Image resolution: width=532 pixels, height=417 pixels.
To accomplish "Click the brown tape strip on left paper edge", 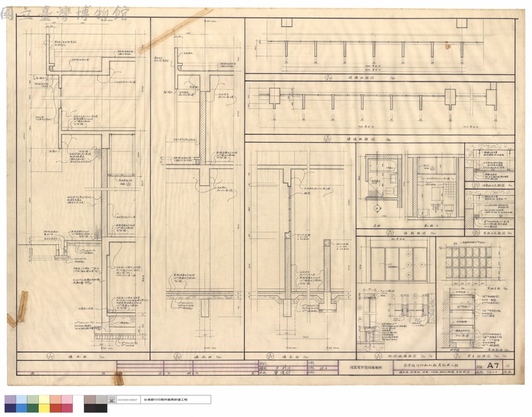I will [x=17, y=308].
